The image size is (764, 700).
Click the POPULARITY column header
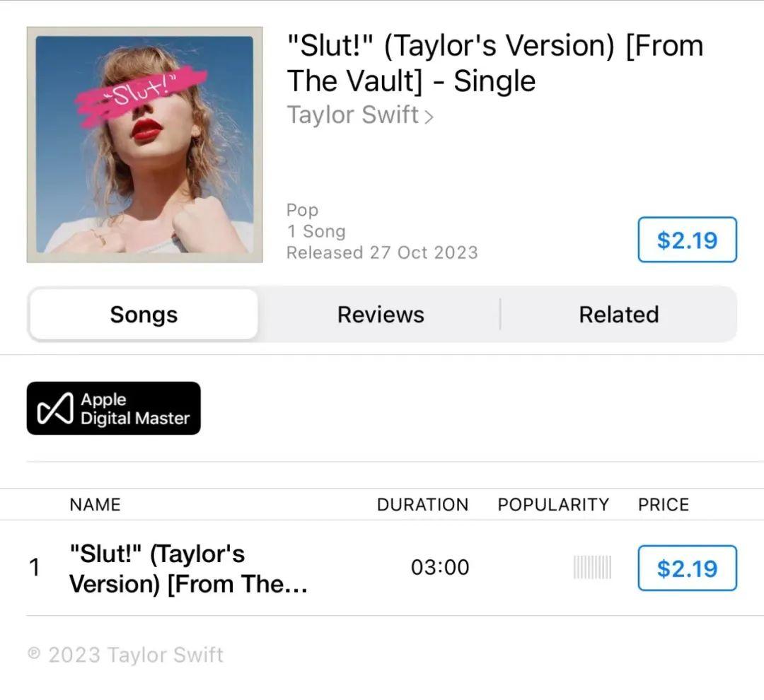point(553,504)
